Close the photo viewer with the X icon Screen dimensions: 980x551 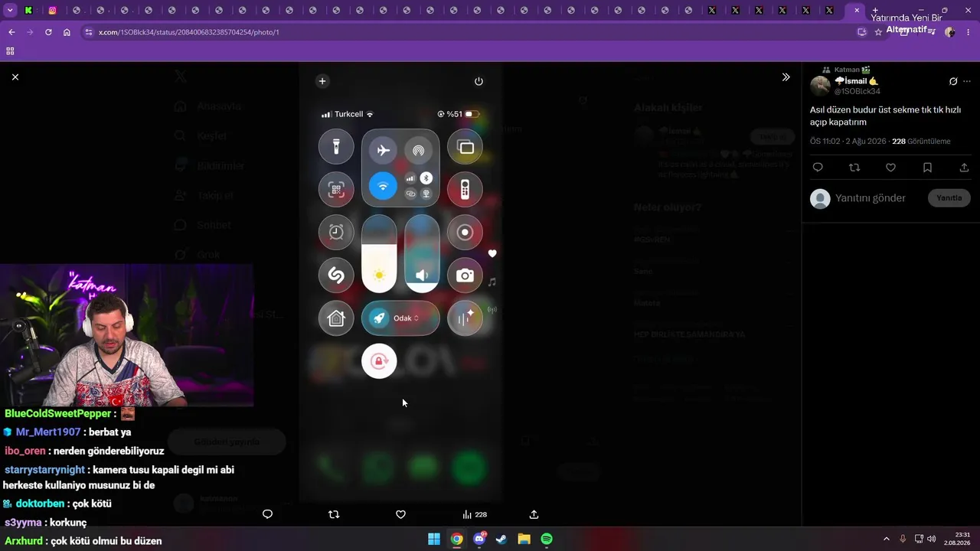tap(15, 77)
